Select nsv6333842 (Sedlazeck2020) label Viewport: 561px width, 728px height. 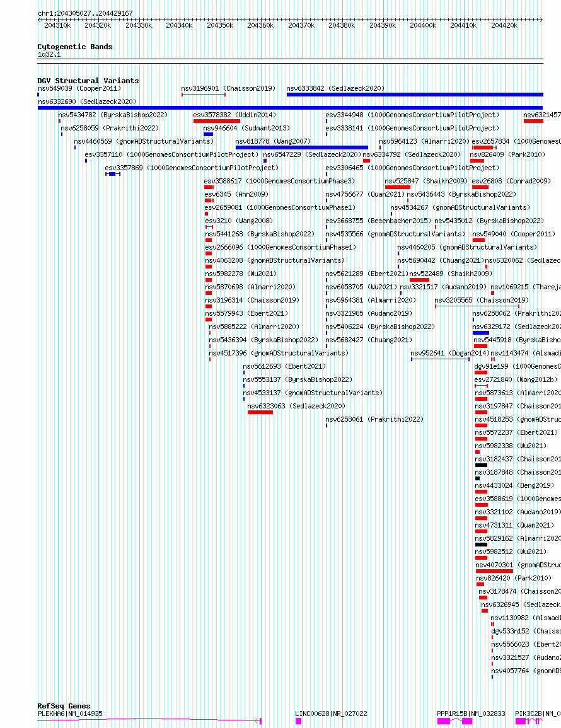(x=335, y=88)
